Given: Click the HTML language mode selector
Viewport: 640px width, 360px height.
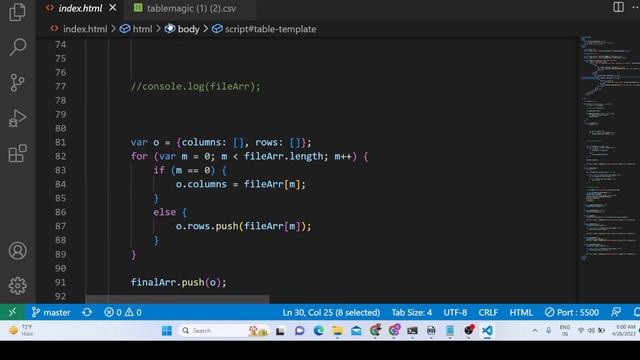Looking at the screenshot, I should click(521, 312).
